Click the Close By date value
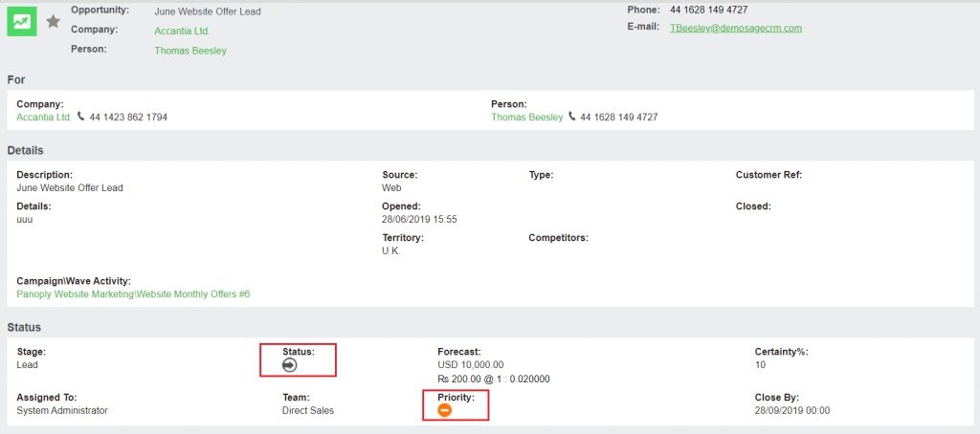Image resolution: width=980 pixels, height=434 pixels. click(x=791, y=411)
